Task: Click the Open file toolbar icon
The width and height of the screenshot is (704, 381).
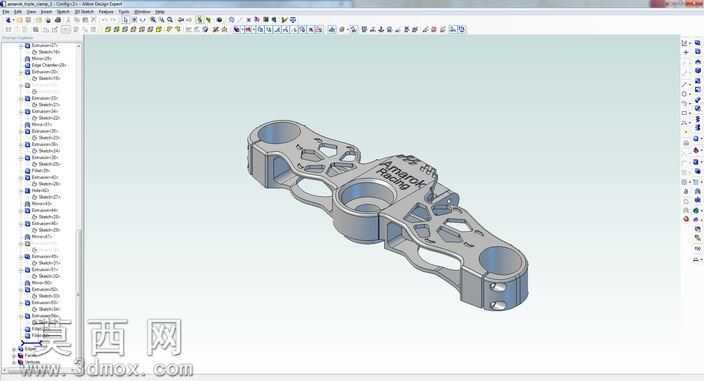Action: point(19,20)
